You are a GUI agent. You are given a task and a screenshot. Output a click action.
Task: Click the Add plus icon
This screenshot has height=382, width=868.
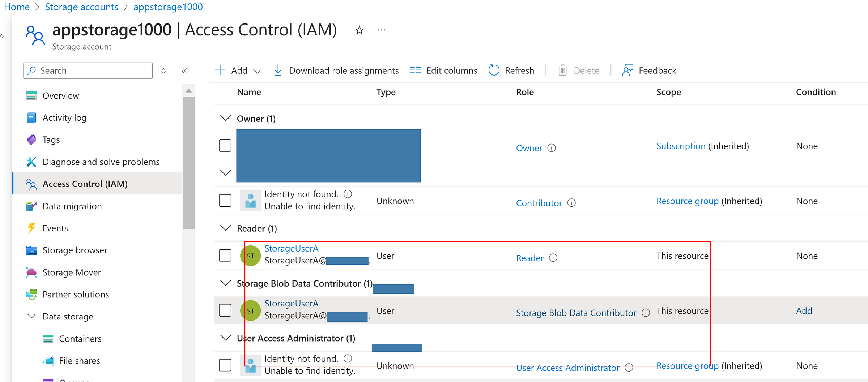(x=220, y=70)
